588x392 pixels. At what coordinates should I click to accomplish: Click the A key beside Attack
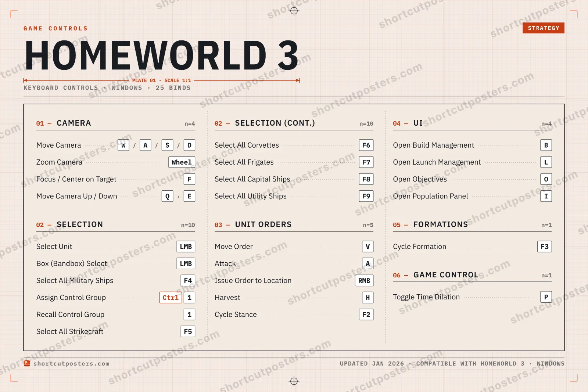(367, 263)
